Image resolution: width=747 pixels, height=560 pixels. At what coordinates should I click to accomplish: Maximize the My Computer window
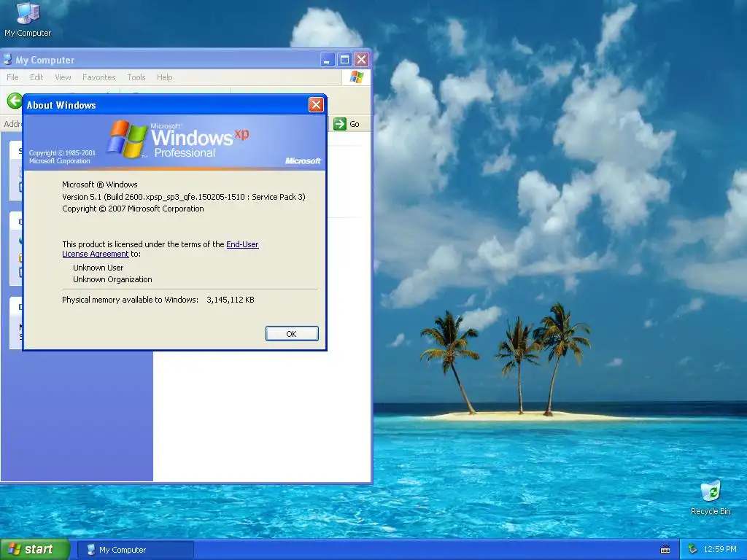[x=344, y=60]
